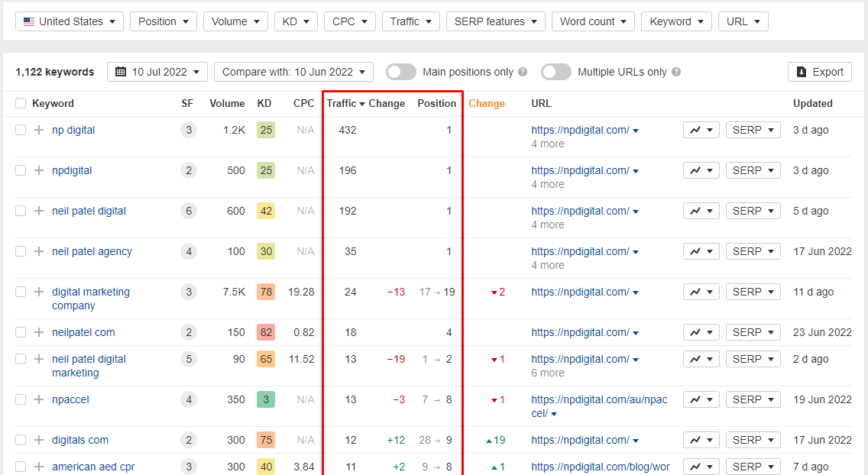Show help for Main positions only
The image size is (868, 475).
523,72
